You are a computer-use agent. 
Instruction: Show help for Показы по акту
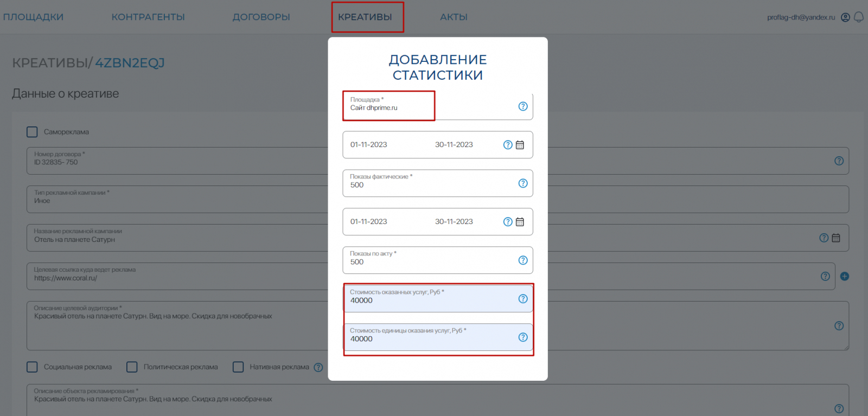(523, 260)
